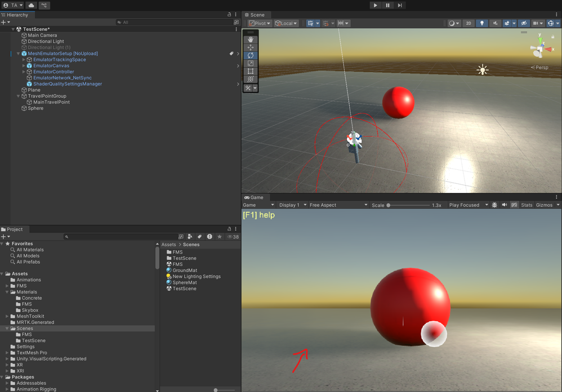Mute audio in Game view
The width and height of the screenshot is (562, 392).
504,205
